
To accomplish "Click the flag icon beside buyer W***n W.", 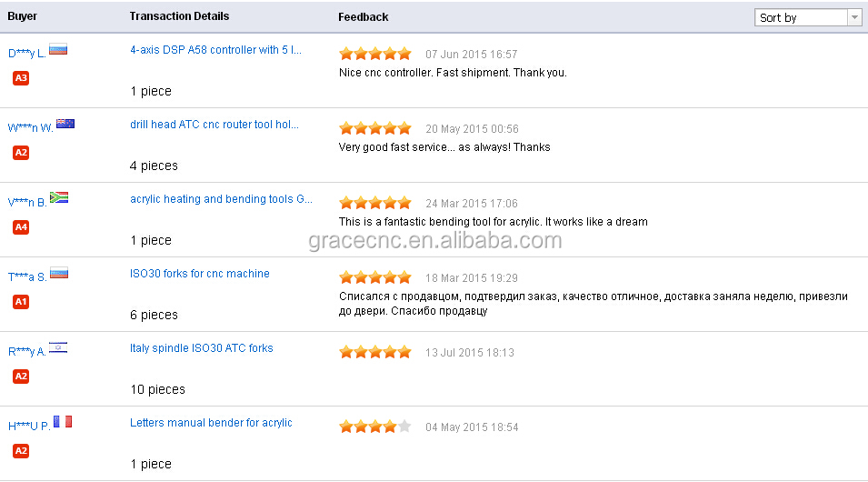I will coord(65,125).
